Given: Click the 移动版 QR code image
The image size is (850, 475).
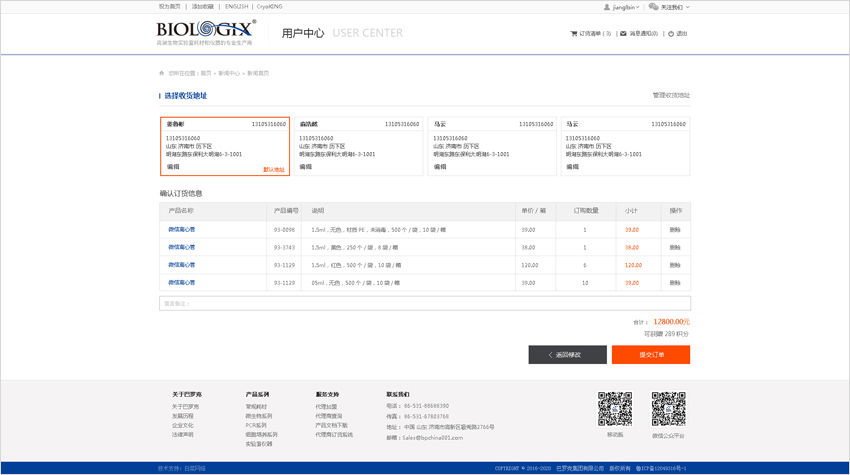Looking at the screenshot, I should (x=615, y=409).
